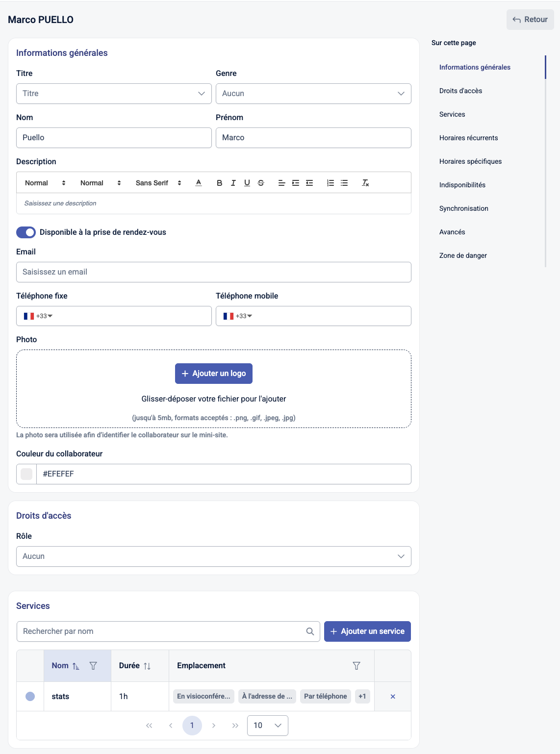Viewport: 560px width, 754px height.
Task: Click Ajouter un service button
Action: coord(367,631)
